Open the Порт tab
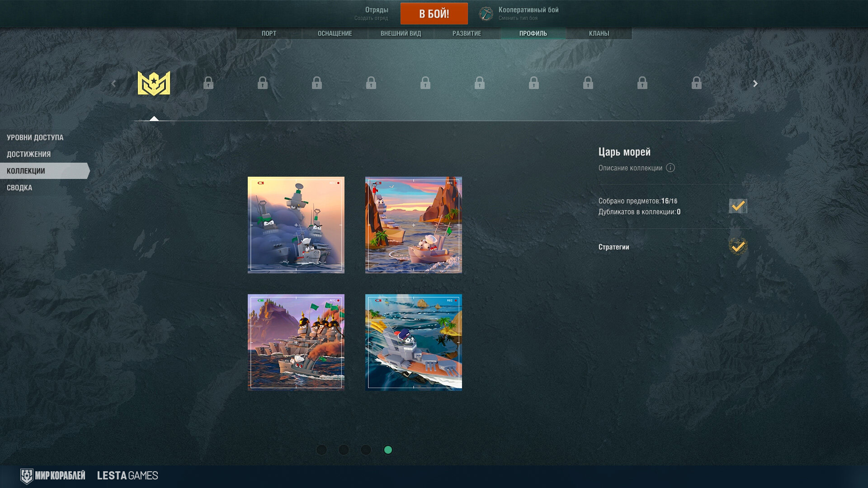The height and width of the screenshot is (488, 868). click(269, 33)
